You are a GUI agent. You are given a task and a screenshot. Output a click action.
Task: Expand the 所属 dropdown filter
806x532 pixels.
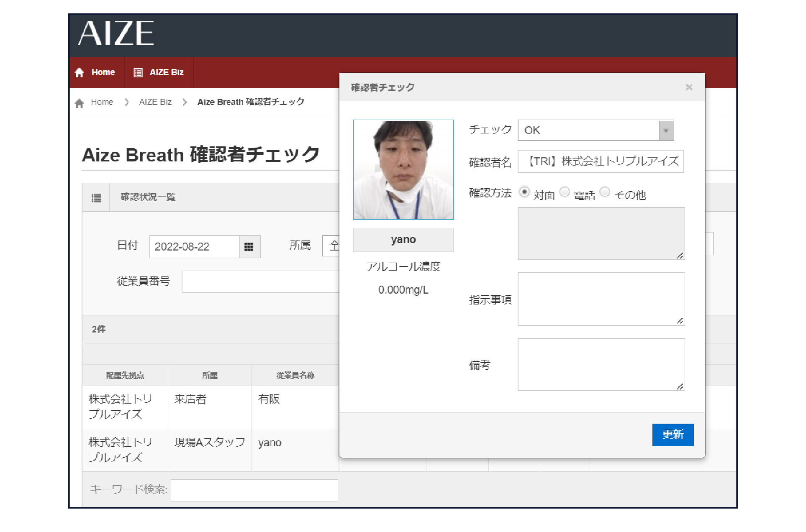tap(331, 246)
